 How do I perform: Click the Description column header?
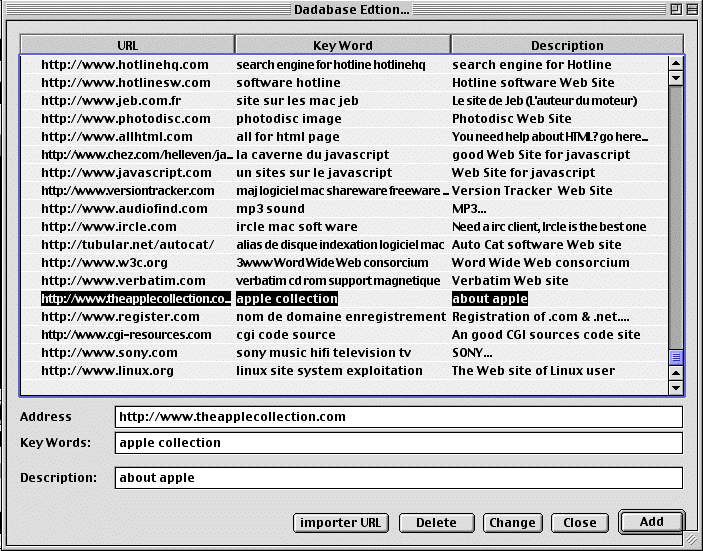point(567,45)
